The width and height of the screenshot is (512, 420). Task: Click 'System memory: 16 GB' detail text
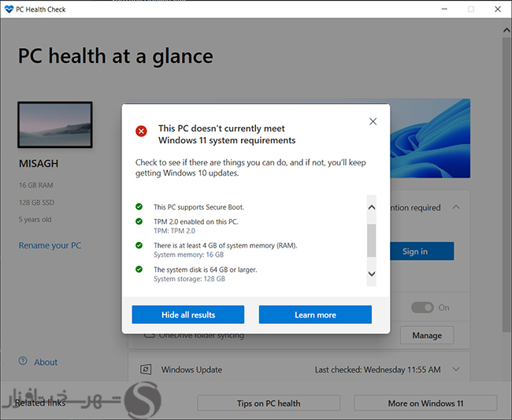189,255
